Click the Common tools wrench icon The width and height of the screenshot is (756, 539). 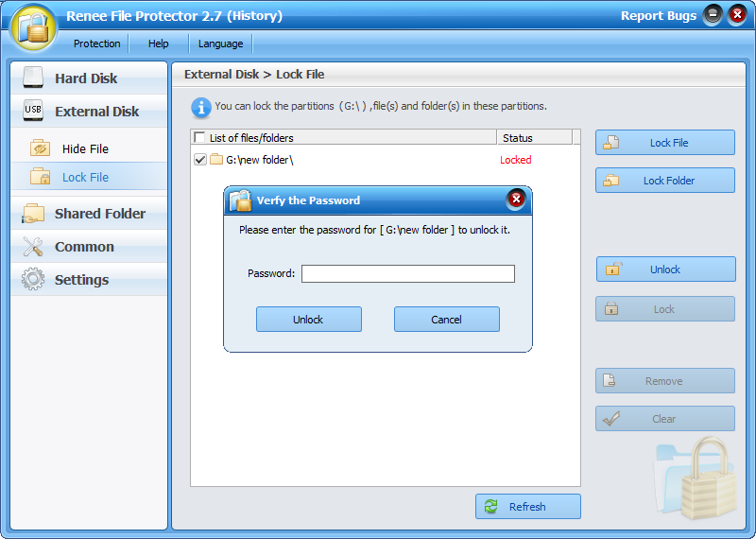(x=33, y=247)
